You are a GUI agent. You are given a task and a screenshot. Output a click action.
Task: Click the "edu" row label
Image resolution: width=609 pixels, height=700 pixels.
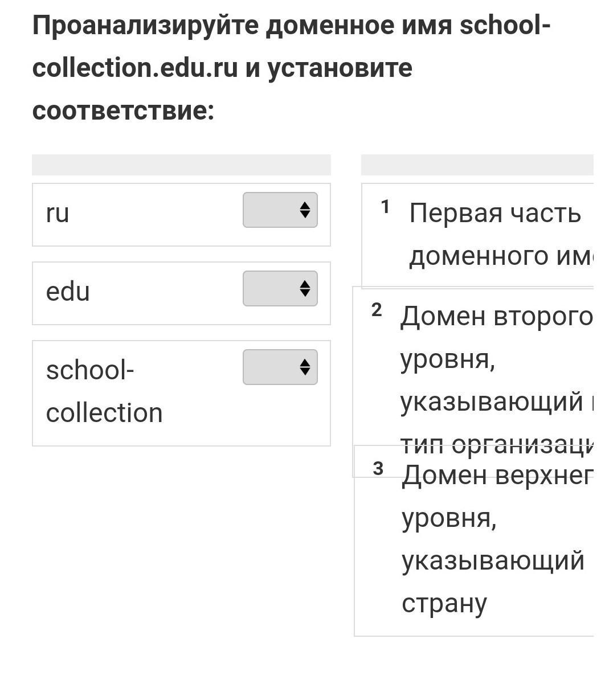tap(68, 292)
